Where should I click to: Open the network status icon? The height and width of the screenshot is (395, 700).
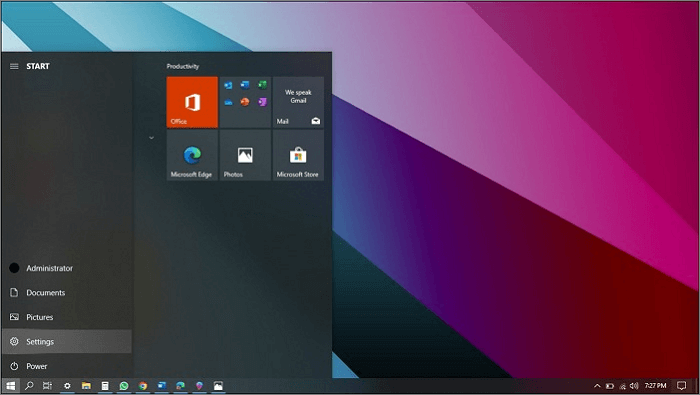pyautogui.click(x=622, y=386)
